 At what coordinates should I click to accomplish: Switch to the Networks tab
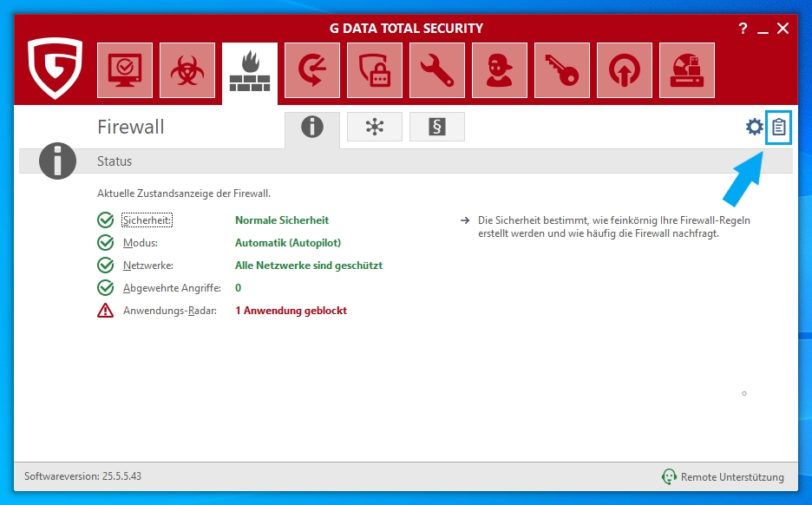[x=375, y=127]
